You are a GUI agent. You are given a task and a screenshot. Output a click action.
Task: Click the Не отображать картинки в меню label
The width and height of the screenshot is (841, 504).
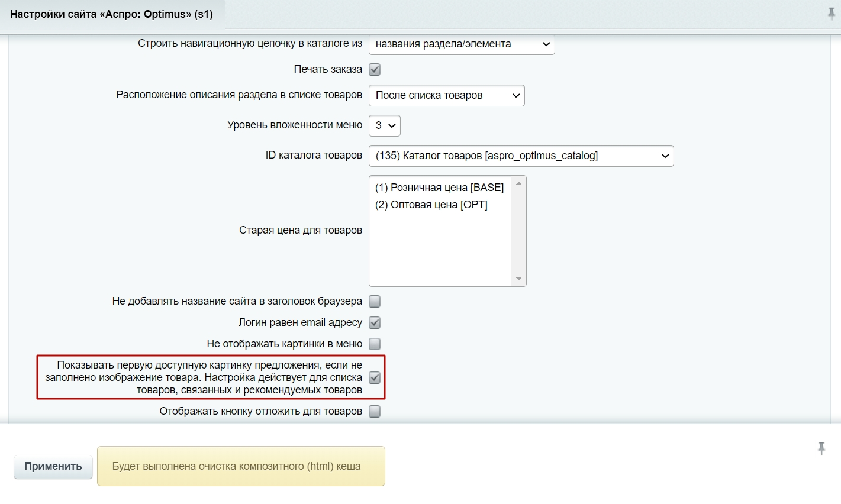coord(285,344)
